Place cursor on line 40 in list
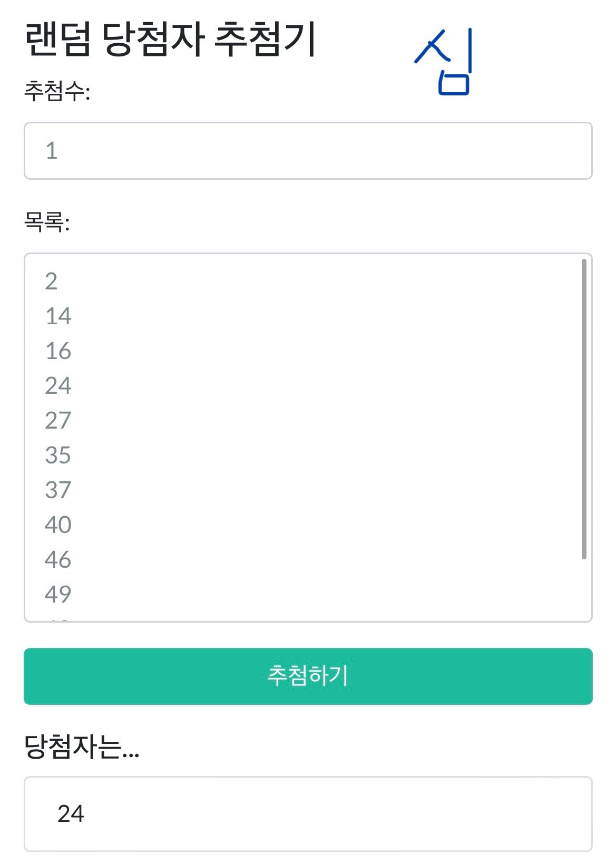The image size is (616, 862). point(58,525)
